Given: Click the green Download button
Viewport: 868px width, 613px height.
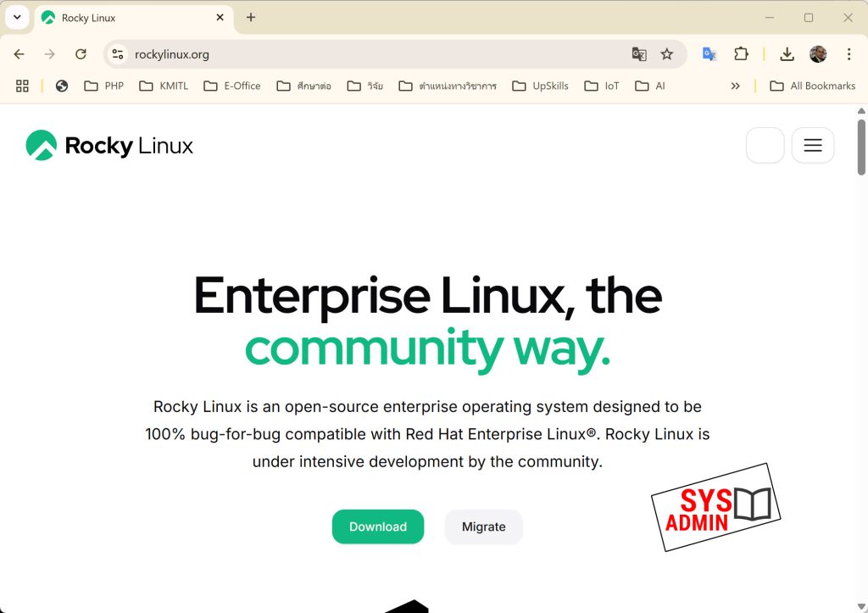Looking at the screenshot, I should tap(377, 527).
